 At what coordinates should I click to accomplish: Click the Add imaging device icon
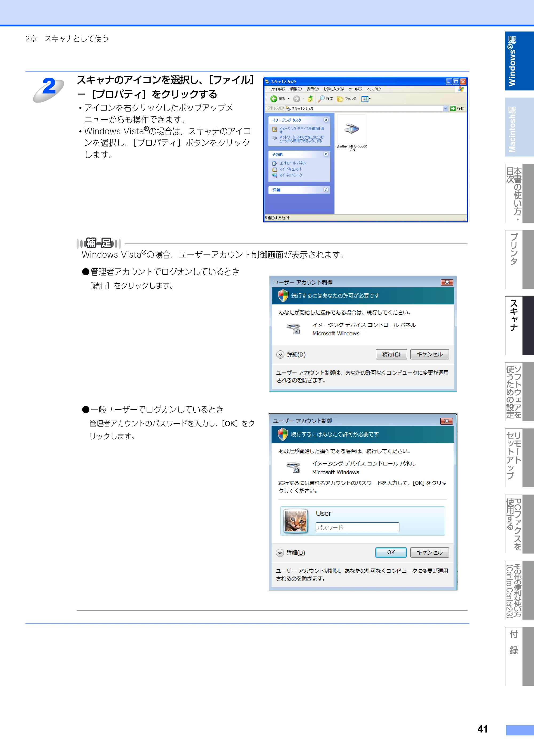click(x=274, y=130)
